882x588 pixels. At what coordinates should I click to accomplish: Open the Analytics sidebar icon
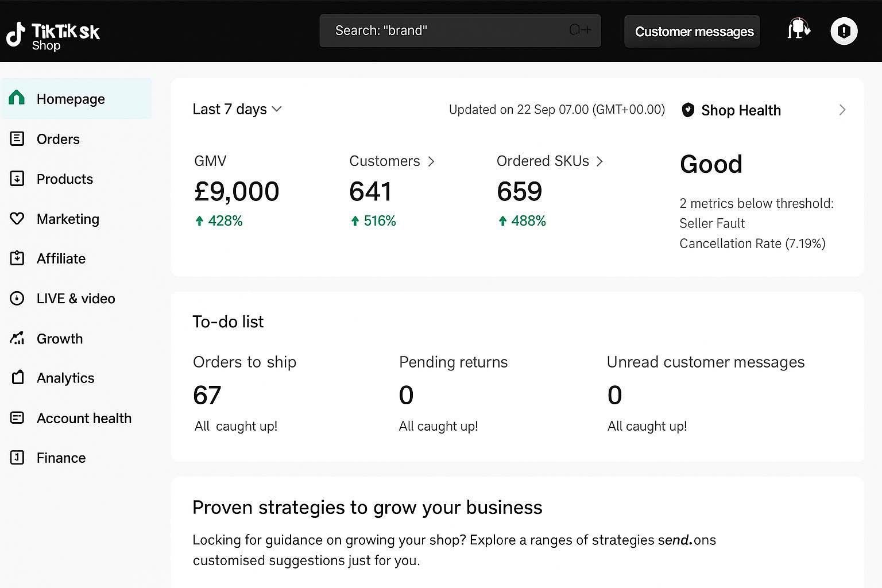coord(17,378)
